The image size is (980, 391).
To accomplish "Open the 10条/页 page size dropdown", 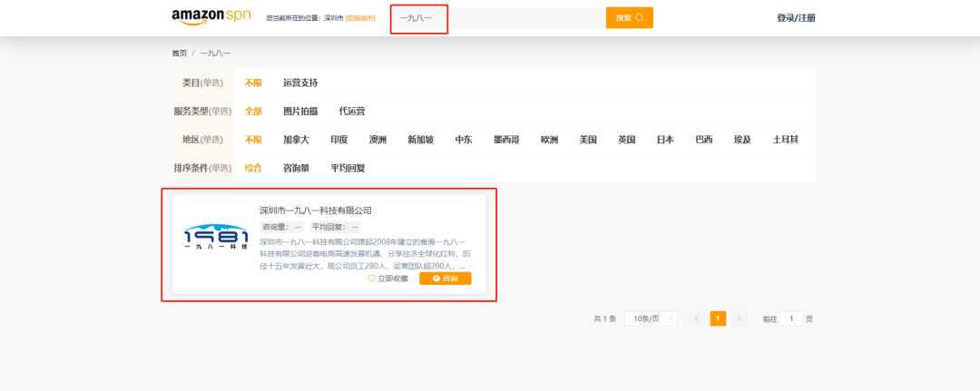I will click(651, 318).
